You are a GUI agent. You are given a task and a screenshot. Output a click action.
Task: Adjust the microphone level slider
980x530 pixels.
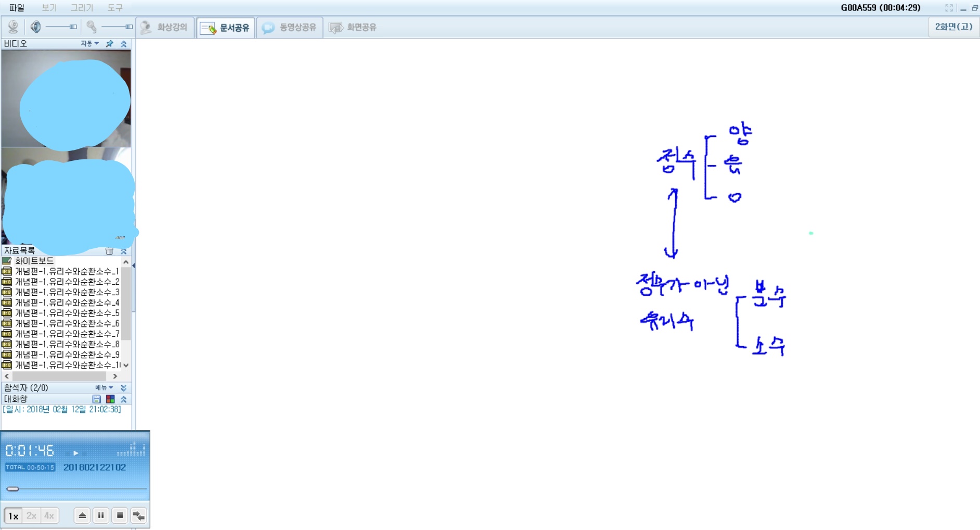pos(117,27)
